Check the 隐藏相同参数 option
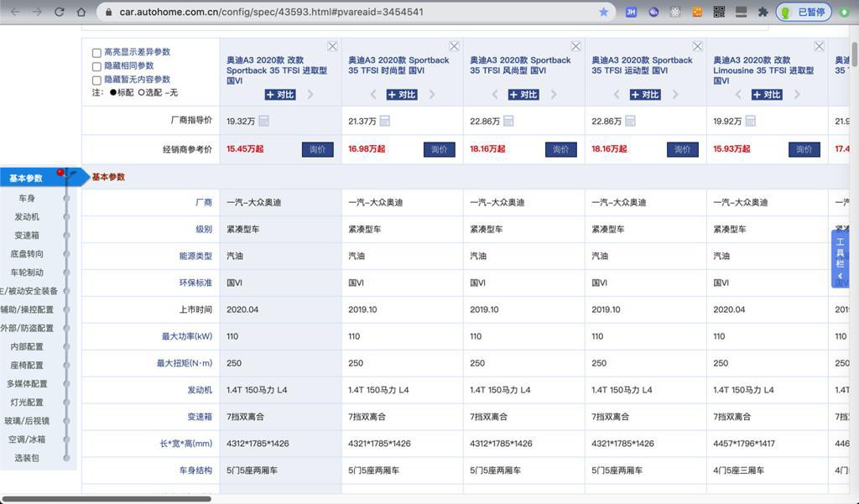Screen dimensions: 859x504 pos(96,66)
